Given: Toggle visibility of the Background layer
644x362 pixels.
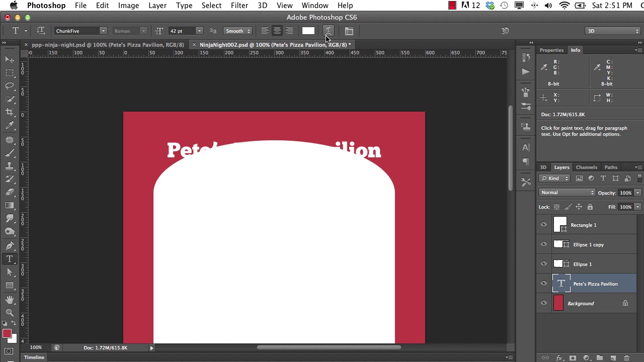Looking at the screenshot, I should [x=544, y=303].
